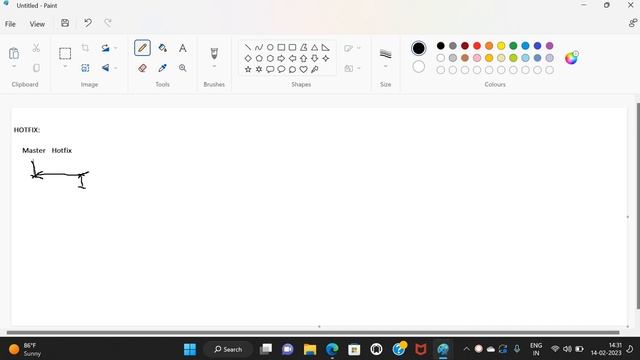640x360 pixels.
Task: Click the Rotate image icon
Action: [105, 48]
